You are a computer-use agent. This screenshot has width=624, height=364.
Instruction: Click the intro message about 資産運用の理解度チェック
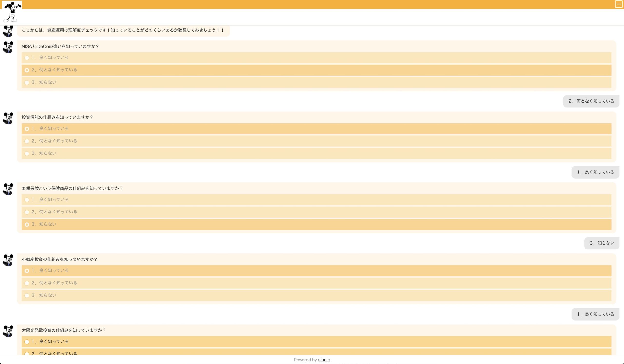tap(123, 30)
